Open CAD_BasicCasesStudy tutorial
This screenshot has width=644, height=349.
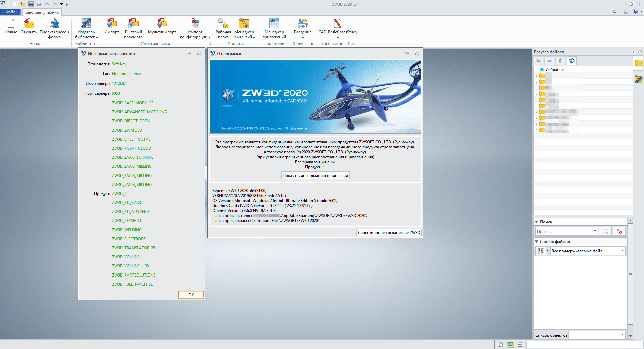(x=338, y=29)
